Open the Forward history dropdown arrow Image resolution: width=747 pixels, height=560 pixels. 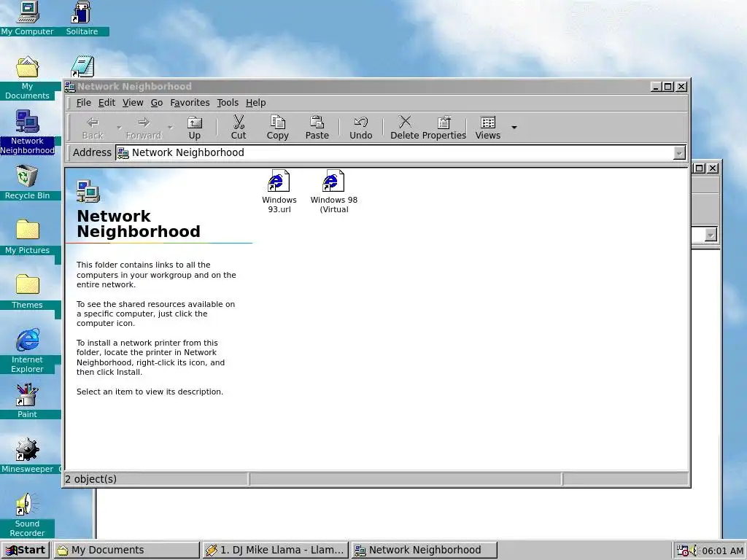coord(170,128)
